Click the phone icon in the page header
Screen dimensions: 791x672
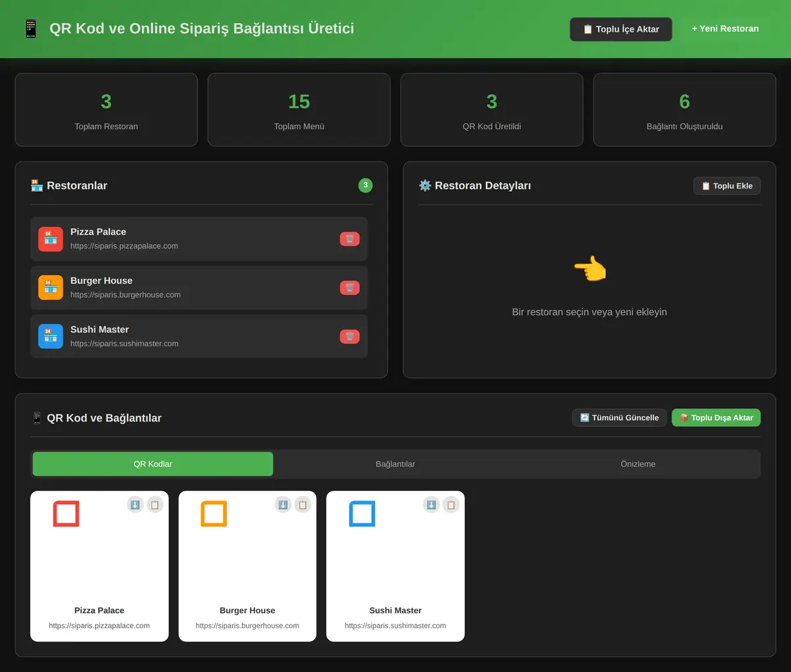pyautogui.click(x=30, y=28)
